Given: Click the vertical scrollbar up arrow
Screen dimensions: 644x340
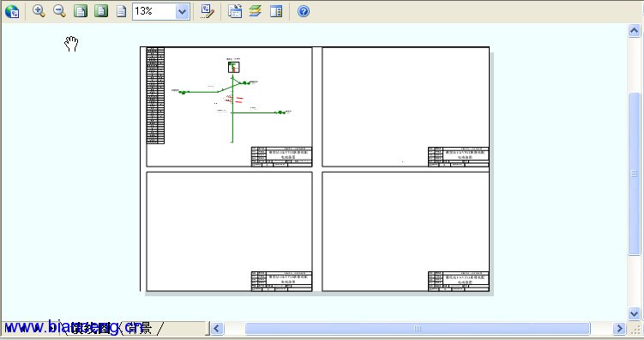Looking at the screenshot, I should point(635,31).
